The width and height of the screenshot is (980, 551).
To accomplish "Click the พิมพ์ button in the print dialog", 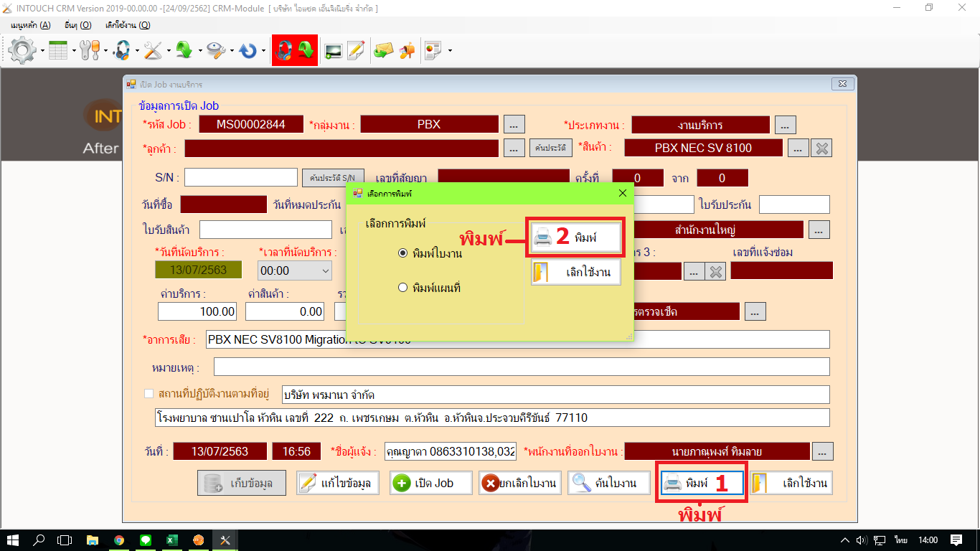I will coord(575,237).
